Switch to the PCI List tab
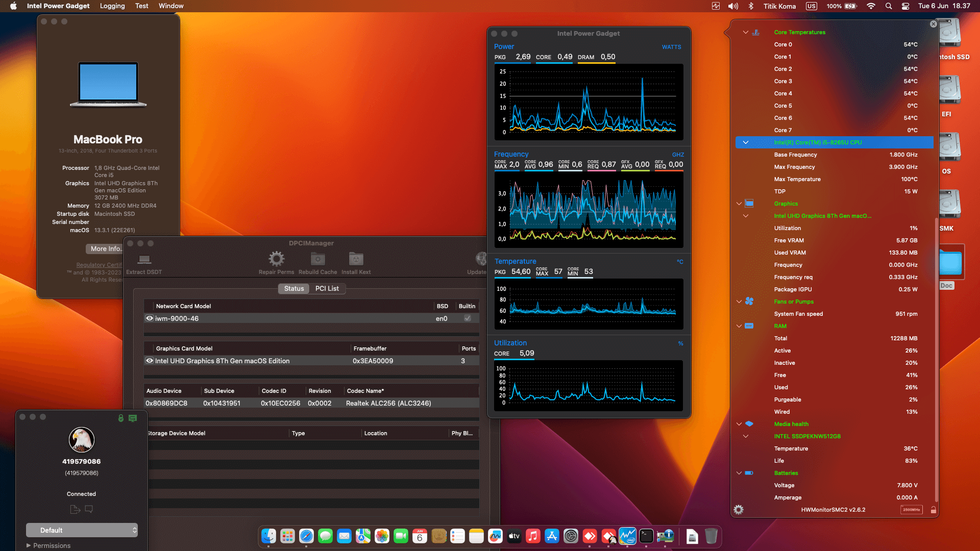Image resolution: width=980 pixels, height=551 pixels. 327,288
